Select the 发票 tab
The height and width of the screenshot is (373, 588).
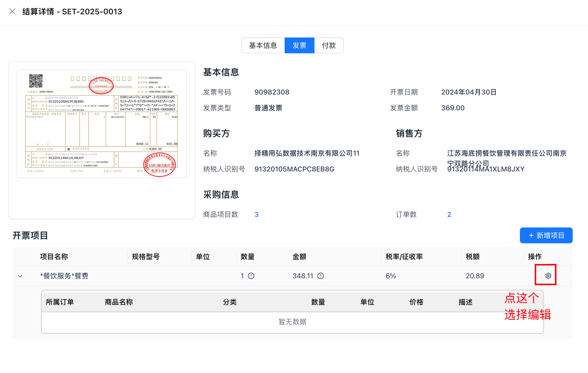[299, 45]
